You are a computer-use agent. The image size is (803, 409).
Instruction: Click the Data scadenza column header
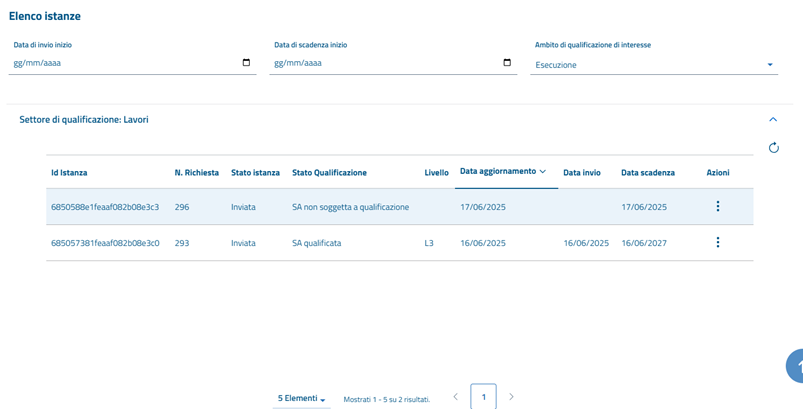click(647, 173)
